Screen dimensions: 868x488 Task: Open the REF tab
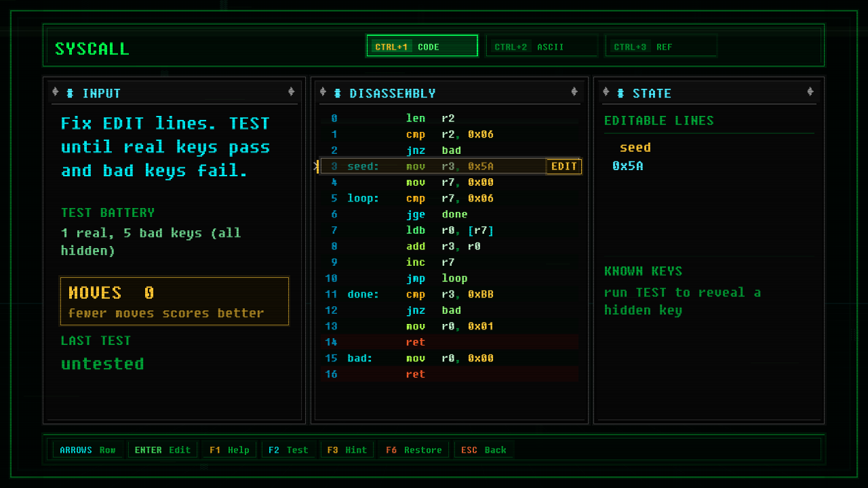[661, 46]
